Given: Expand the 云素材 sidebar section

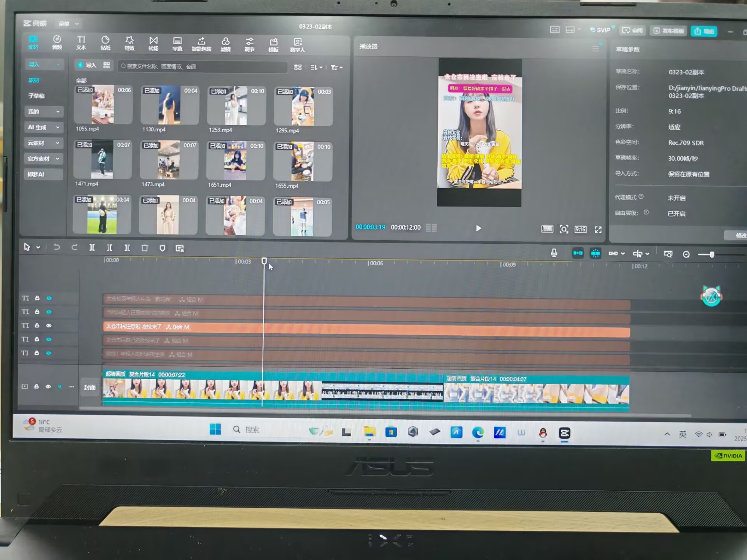Looking at the screenshot, I should click(x=43, y=143).
